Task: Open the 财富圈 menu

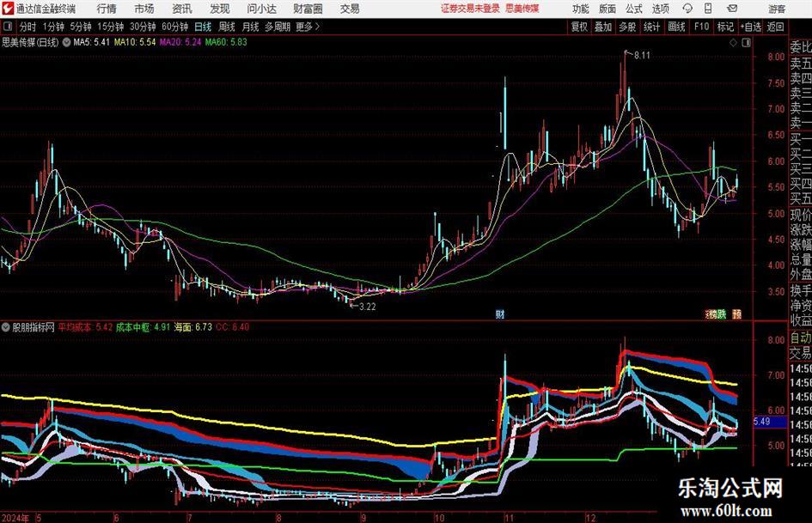Action: click(x=308, y=9)
